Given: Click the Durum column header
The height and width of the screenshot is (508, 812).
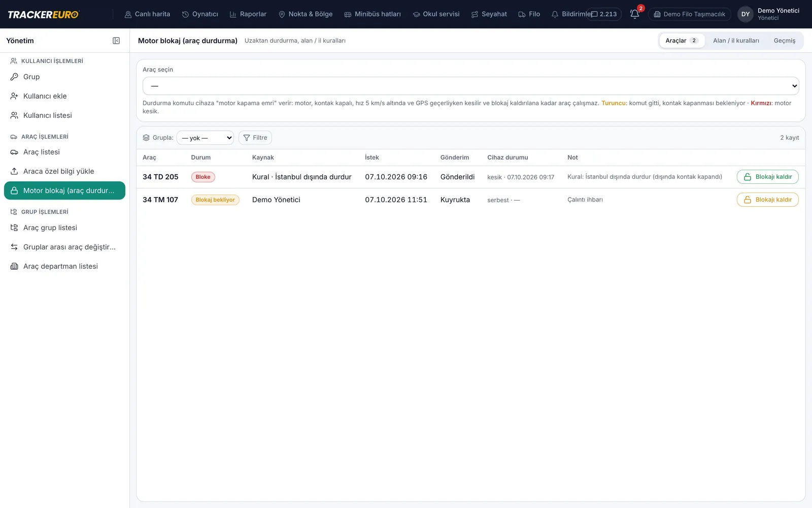Looking at the screenshot, I should coord(200,157).
